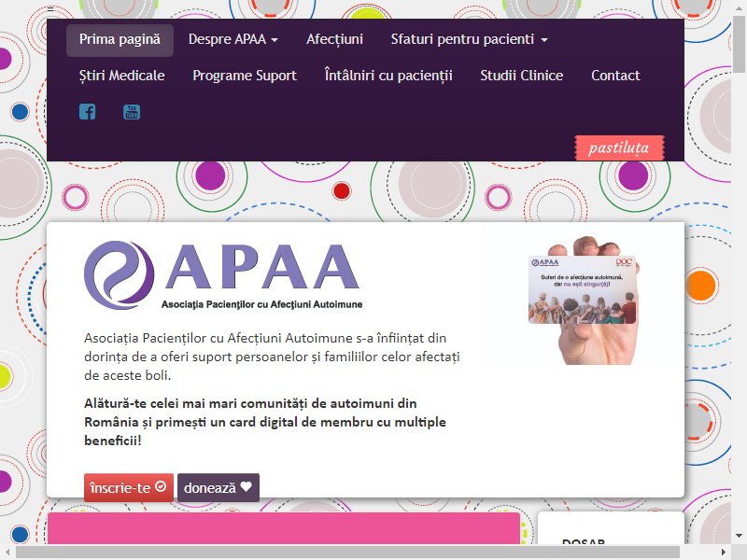Image resolution: width=747 pixels, height=560 pixels.
Task: Click the purple donează button
Action: click(218, 487)
